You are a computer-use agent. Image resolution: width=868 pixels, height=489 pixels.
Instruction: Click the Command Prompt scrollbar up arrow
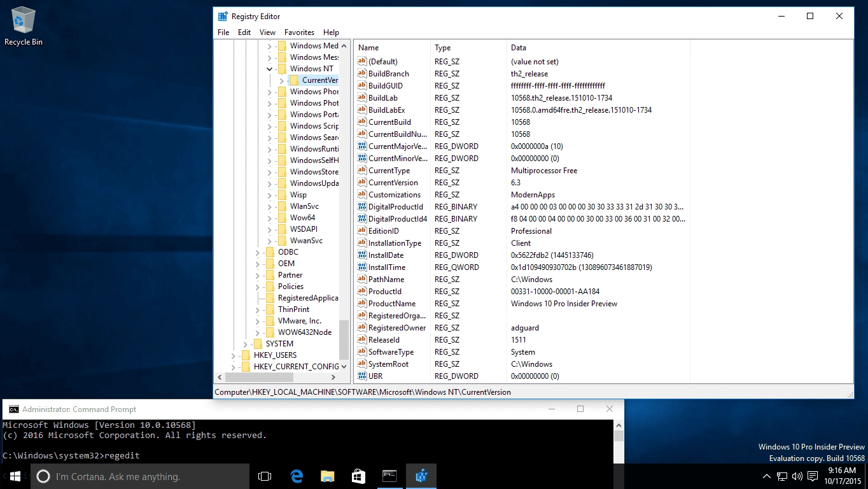click(619, 425)
